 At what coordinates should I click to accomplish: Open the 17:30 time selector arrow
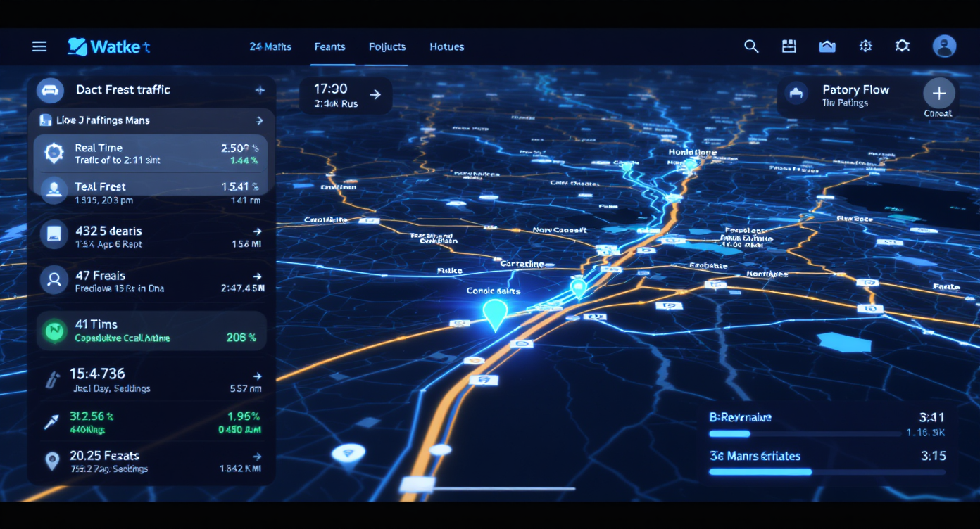coord(375,94)
